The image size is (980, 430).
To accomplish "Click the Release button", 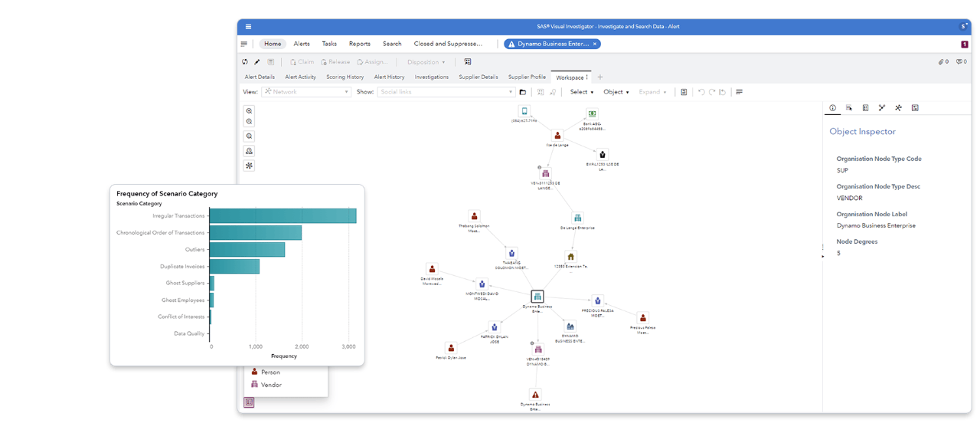I will 335,62.
